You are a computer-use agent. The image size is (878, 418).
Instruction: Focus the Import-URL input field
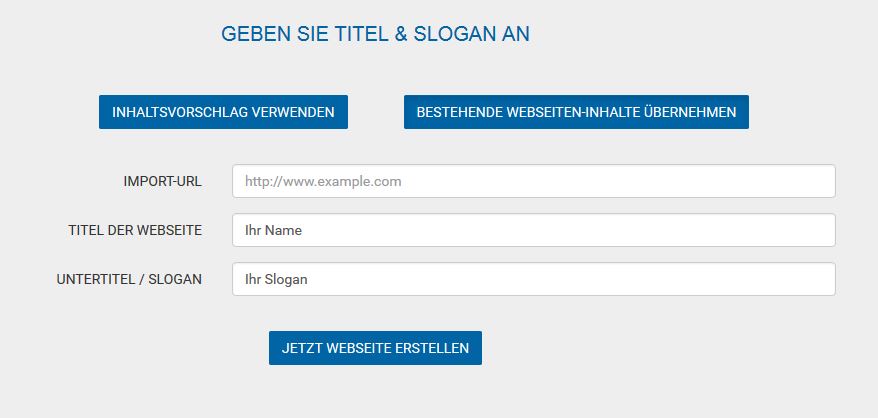pyautogui.click(x=534, y=181)
